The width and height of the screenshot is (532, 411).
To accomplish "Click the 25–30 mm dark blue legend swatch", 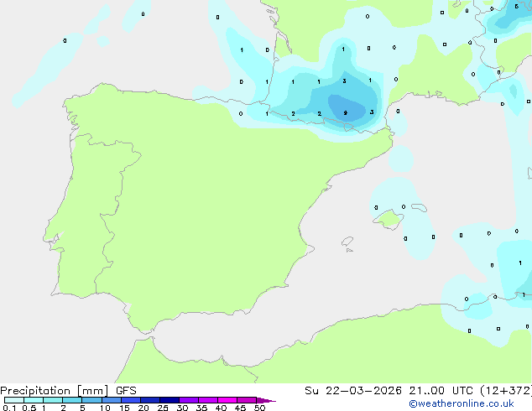I will pyautogui.click(x=170, y=400).
